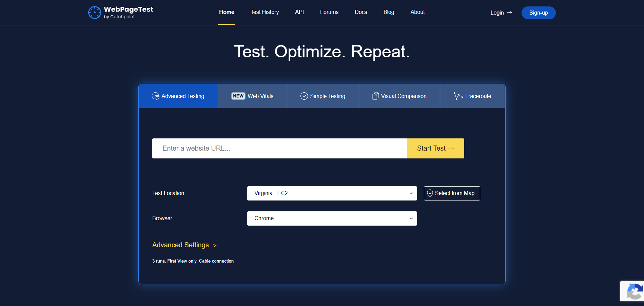Click the arrow next to Login

509,13
